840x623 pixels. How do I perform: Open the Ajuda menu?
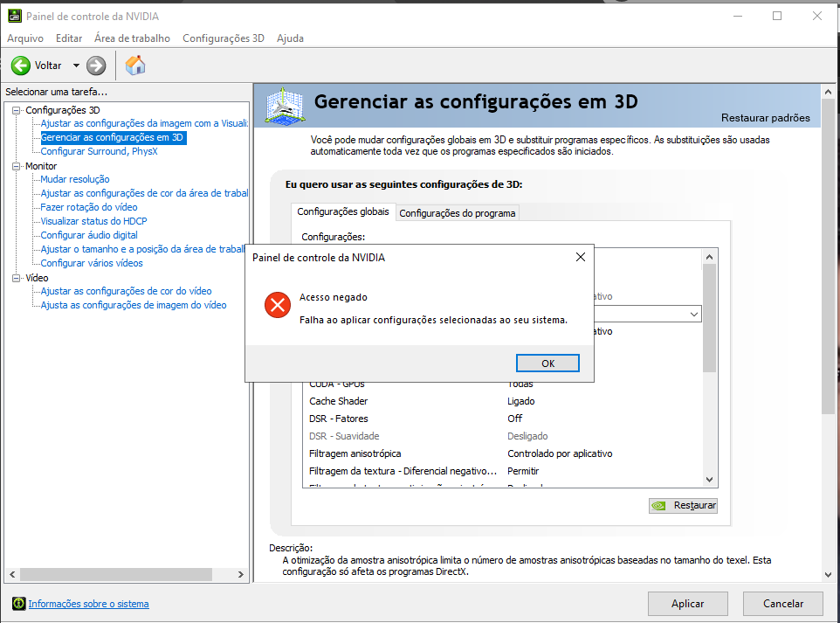coord(291,38)
